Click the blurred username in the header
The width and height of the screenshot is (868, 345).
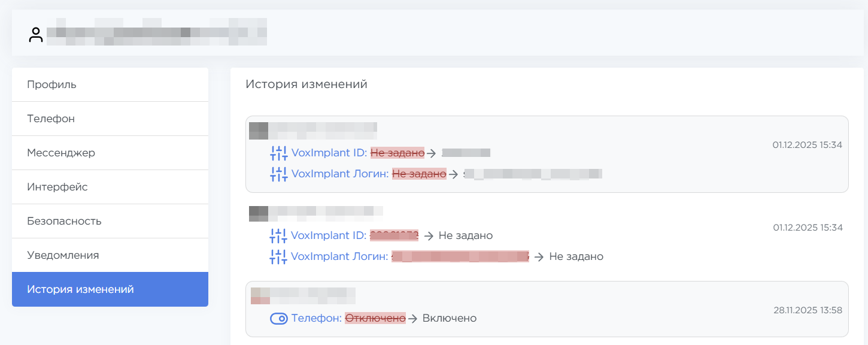[157, 33]
